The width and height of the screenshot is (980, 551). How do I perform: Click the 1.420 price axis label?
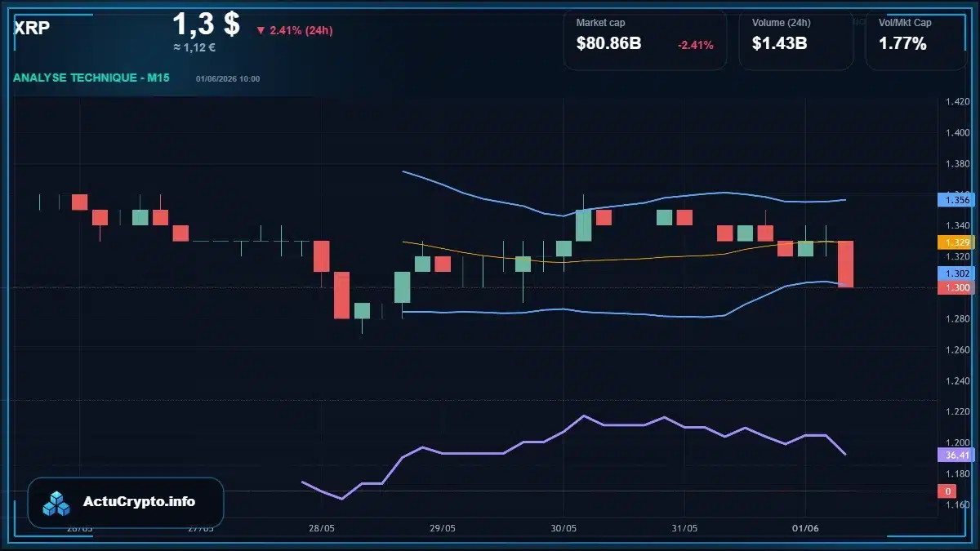pos(957,102)
